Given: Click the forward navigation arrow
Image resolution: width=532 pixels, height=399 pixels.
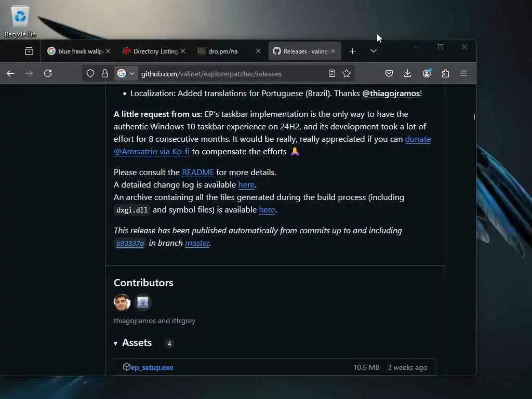Looking at the screenshot, I should (29, 73).
